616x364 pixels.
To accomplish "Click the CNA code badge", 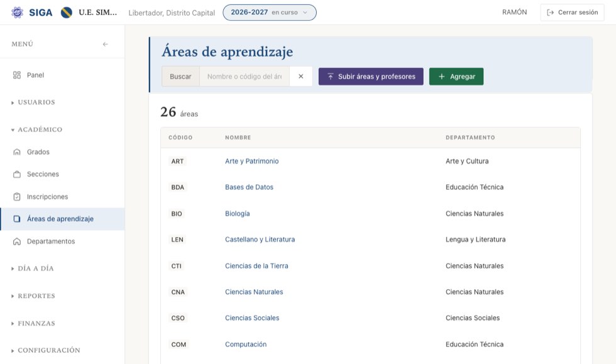I will pos(177,292).
